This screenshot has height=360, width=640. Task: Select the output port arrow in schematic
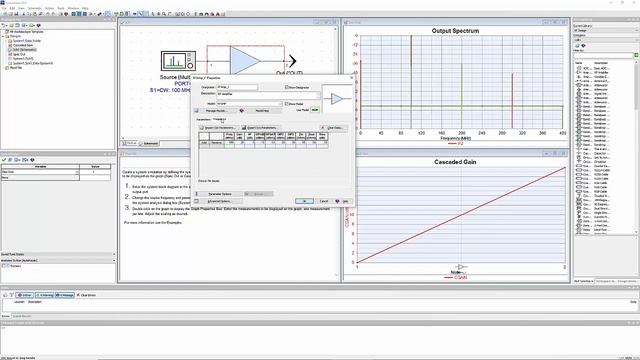292,61
